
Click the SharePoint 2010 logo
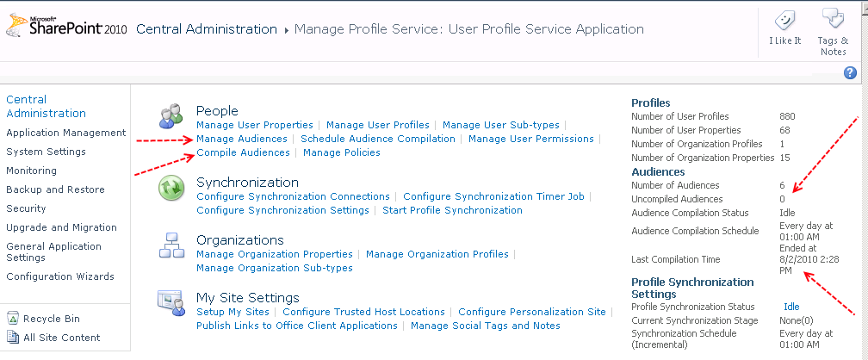pyautogui.click(x=66, y=28)
